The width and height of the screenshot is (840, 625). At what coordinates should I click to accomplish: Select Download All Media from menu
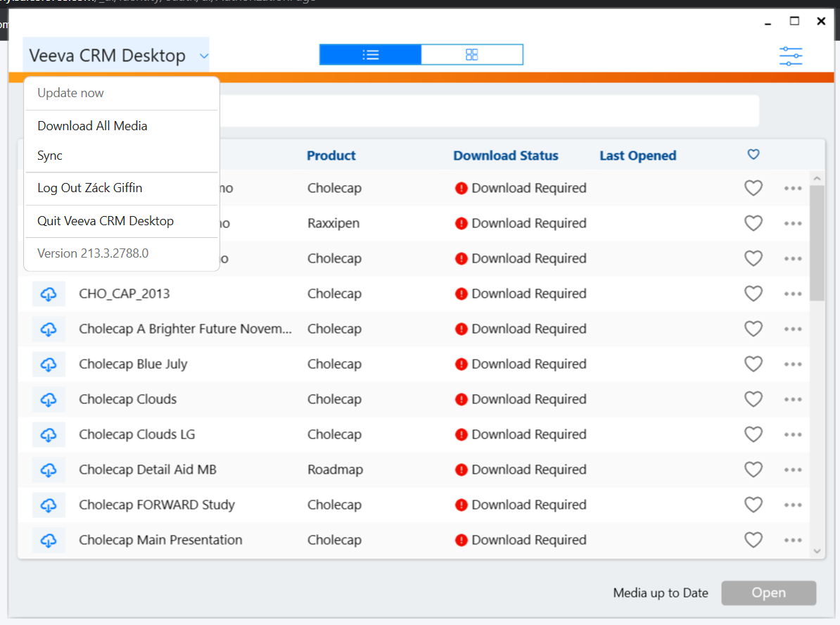click(92, 126)
